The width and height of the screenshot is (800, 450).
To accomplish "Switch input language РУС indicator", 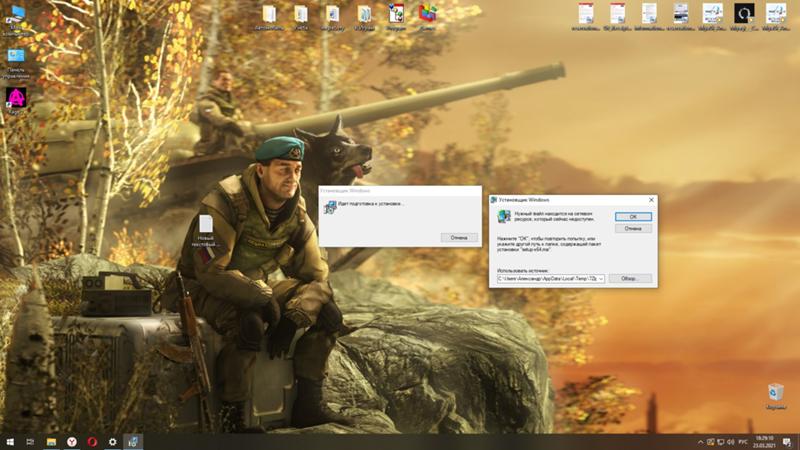I will click(743, 442).
